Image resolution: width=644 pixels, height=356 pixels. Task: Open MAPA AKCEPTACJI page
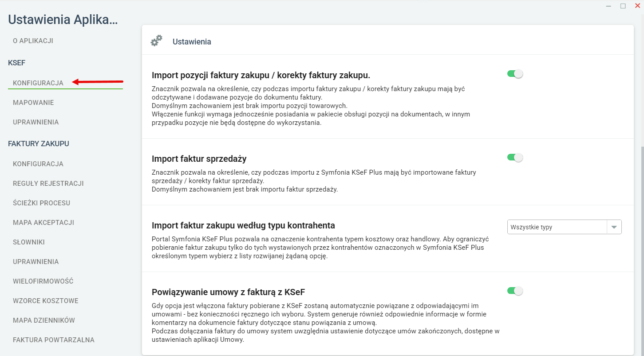(43, 223)
